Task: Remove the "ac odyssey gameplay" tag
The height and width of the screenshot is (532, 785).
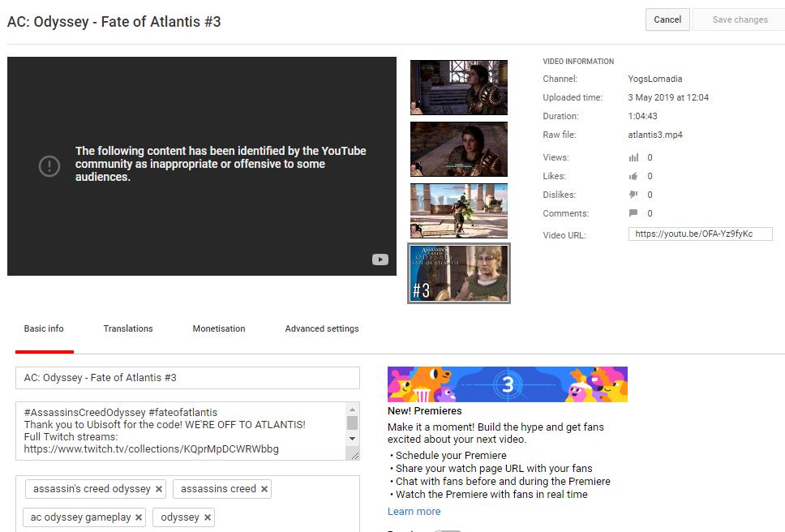Action: pos(139,517)
